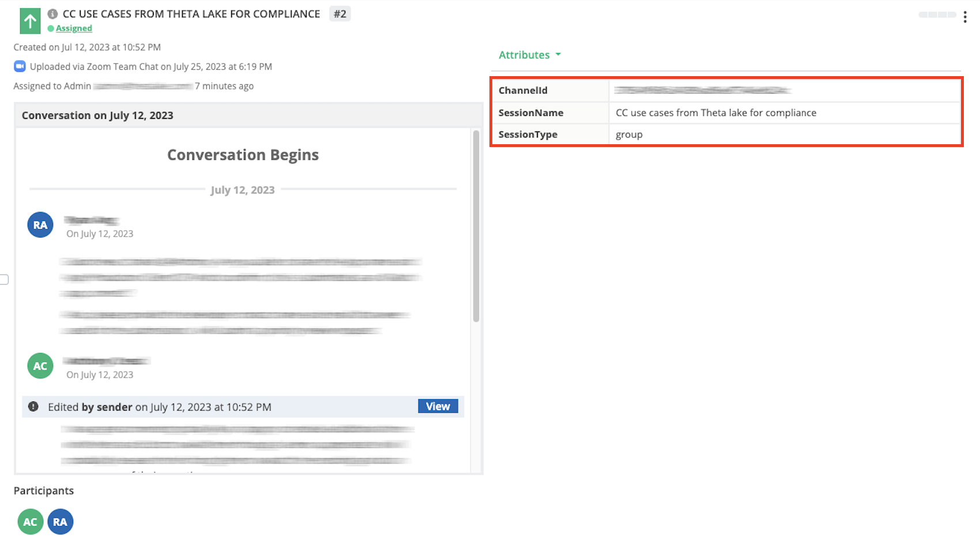This screenshot has height=541, width=980.
Task: Click the Zoom Team Chat camera icon
Action: (20, 66)
